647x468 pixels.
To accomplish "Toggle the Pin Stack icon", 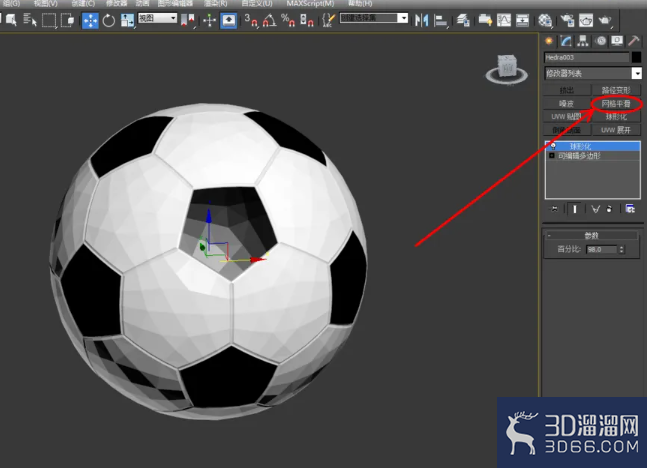I will (x=554, y=209).
